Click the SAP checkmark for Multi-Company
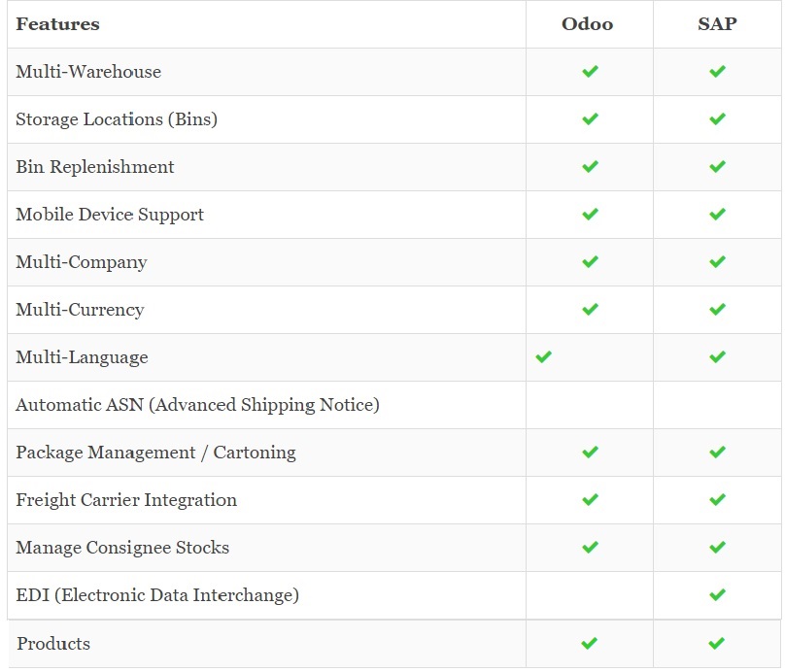The image size is (785, 672). click(x=717, y=261)
